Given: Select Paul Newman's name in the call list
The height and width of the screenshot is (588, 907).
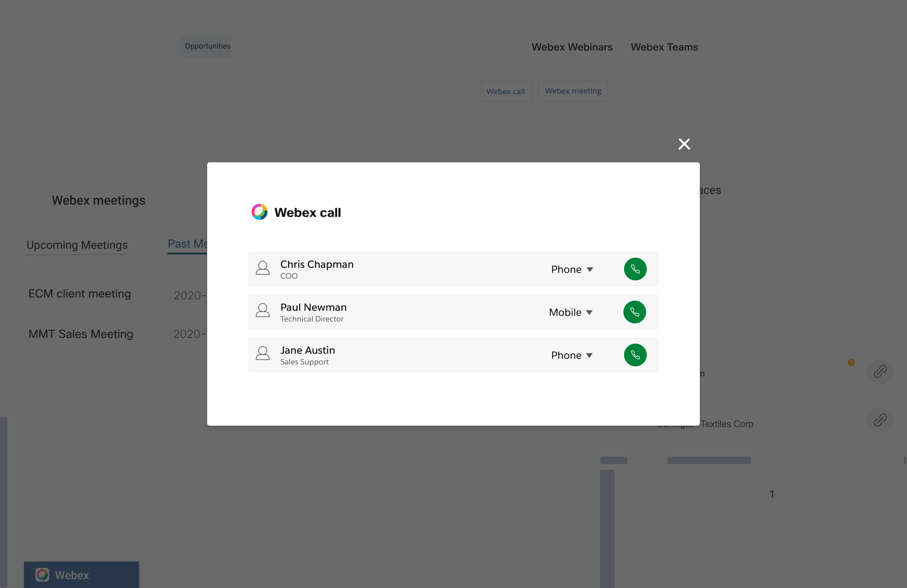Looking at the screenshot, I should [314, 308].
